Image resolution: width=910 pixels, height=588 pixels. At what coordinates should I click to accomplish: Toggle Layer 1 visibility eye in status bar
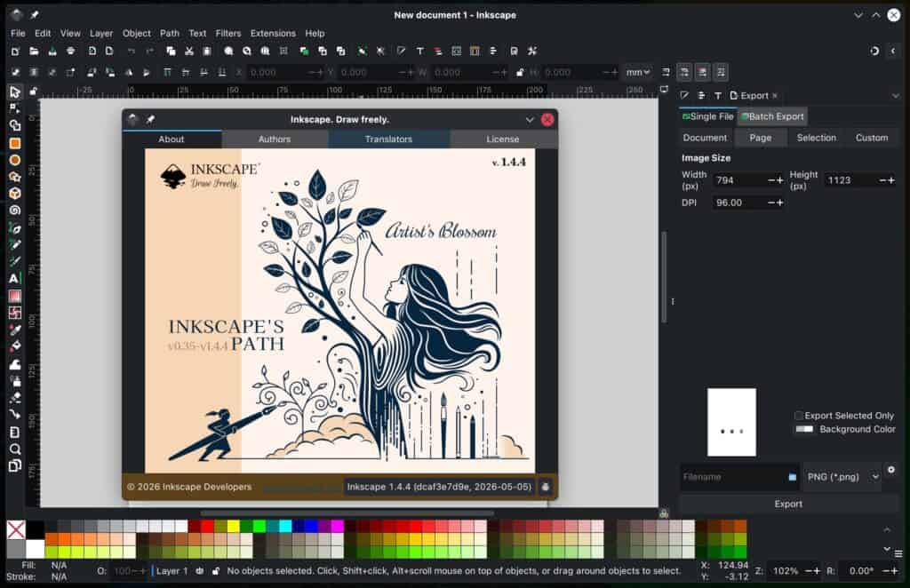200,571
